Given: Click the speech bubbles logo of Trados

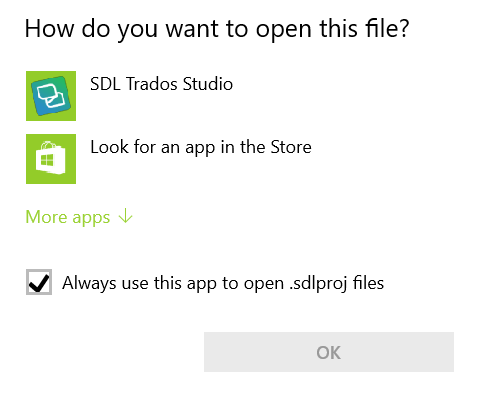Looking at the screenshot, I should coord(51,96).
